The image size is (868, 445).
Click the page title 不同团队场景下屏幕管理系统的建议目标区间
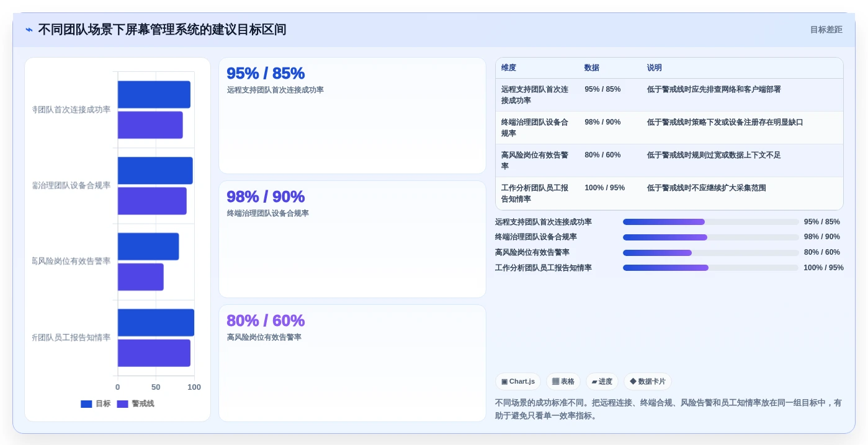click(162, 30)
